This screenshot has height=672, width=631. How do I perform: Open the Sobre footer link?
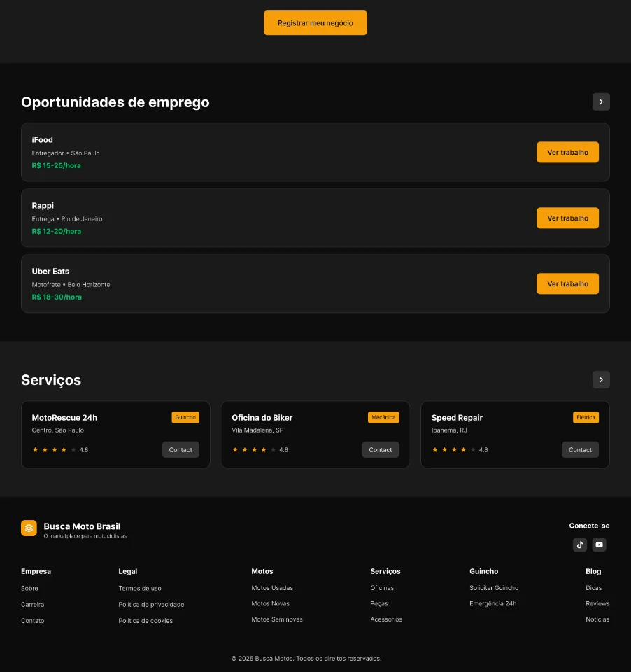click(x=29, y=589)
